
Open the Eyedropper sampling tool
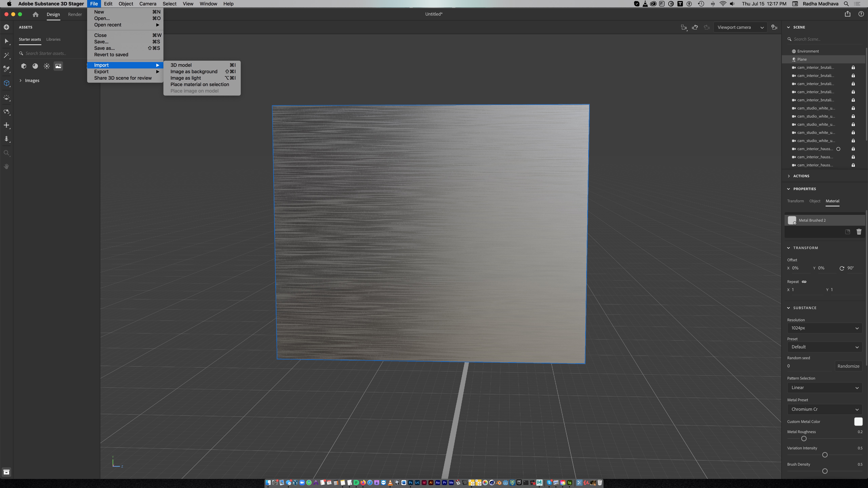(6, 69)
